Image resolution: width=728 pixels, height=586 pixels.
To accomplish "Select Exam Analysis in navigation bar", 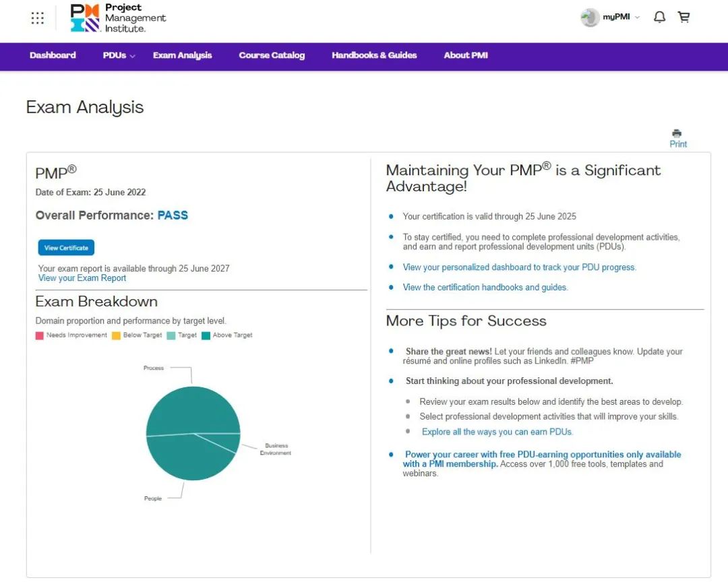I will [x=183, y=55].
